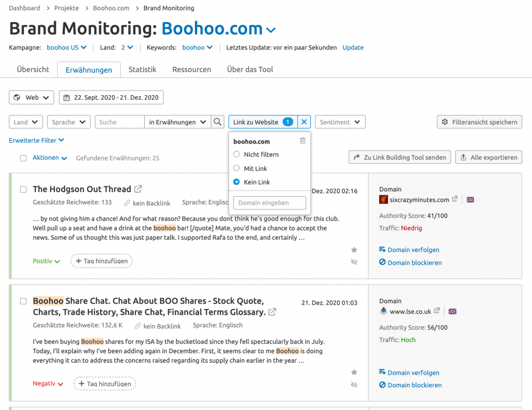Image resolution: width=532 pixels, height=410 pixels.
Task: Expand Erweiterte Filter
Action: click(36, 140)
